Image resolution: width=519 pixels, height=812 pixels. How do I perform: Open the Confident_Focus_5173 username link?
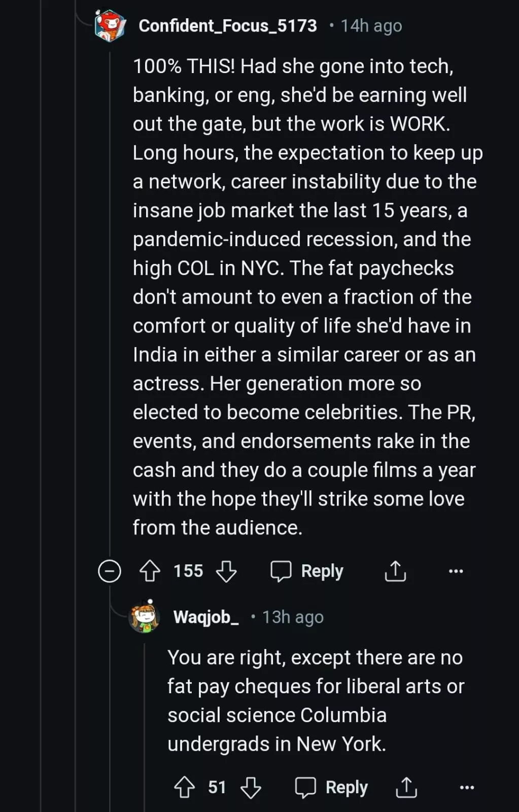point(228,25)
